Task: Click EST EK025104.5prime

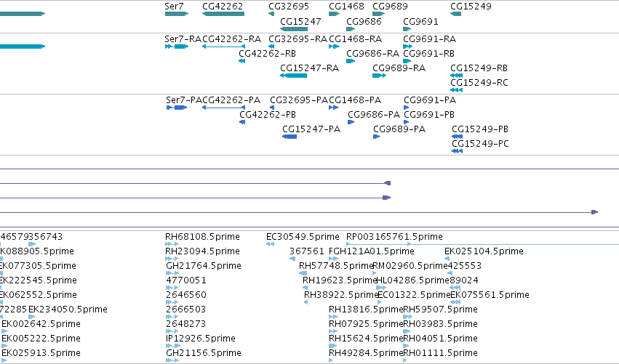Action: 484,251
